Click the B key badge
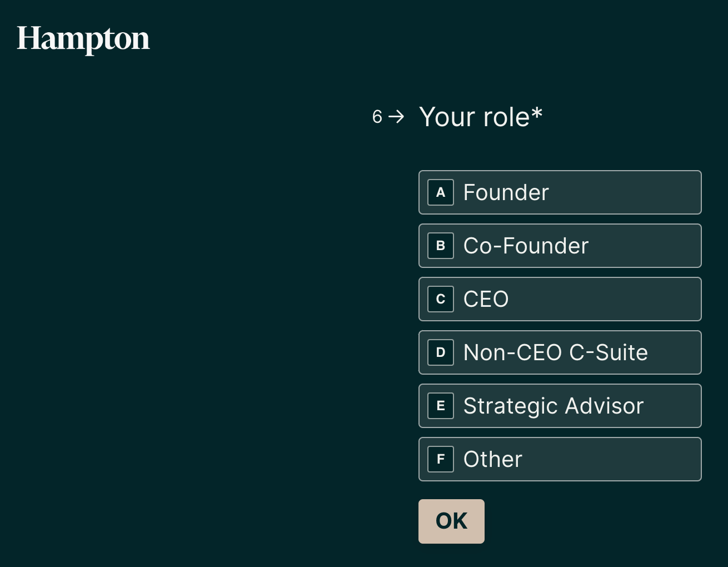 pos(441,246)
